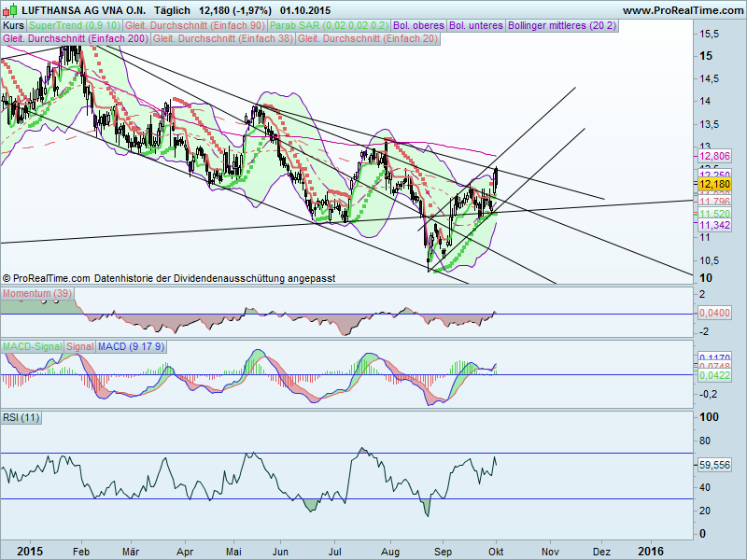The width and height of the screenshot is (747, 560).
Task: Click the 10,5 value on price axis
Action: pos(710,261)
